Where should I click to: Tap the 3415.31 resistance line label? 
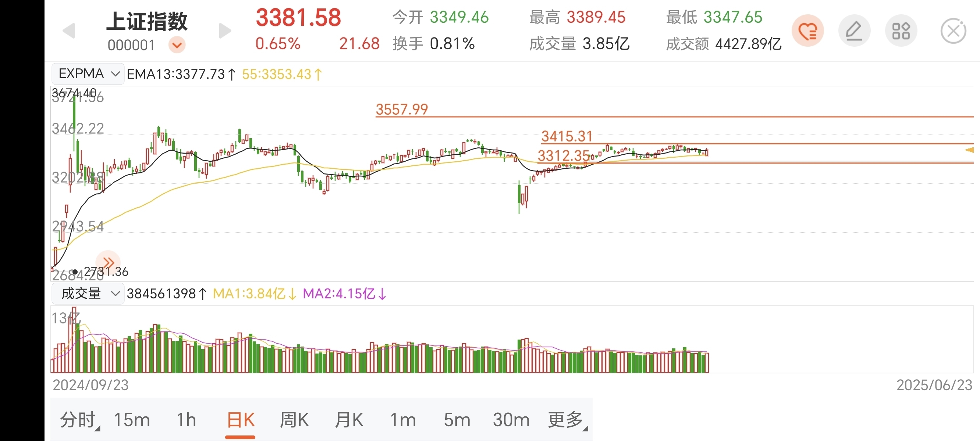pos(567,136)
